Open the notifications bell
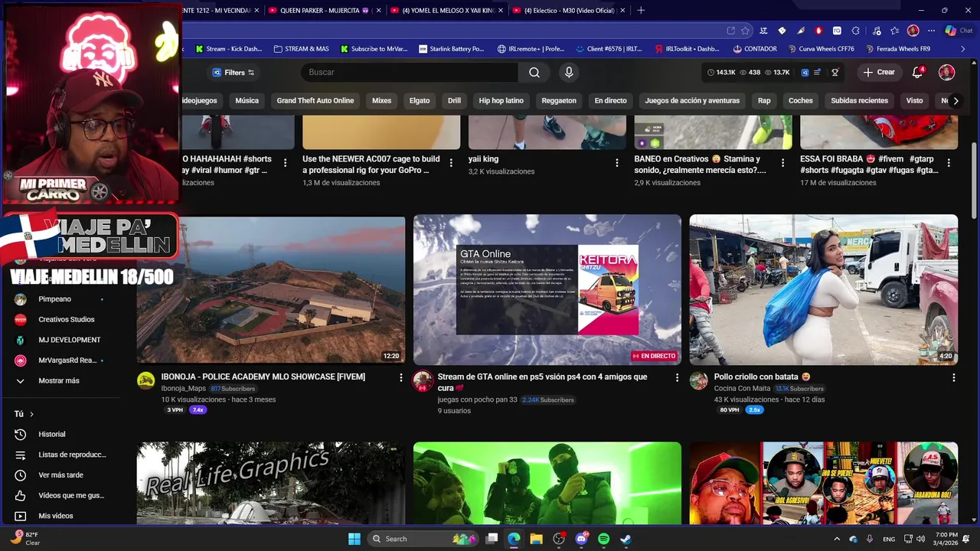The height and width of the screenshot is (551, 980). point(917,72)
